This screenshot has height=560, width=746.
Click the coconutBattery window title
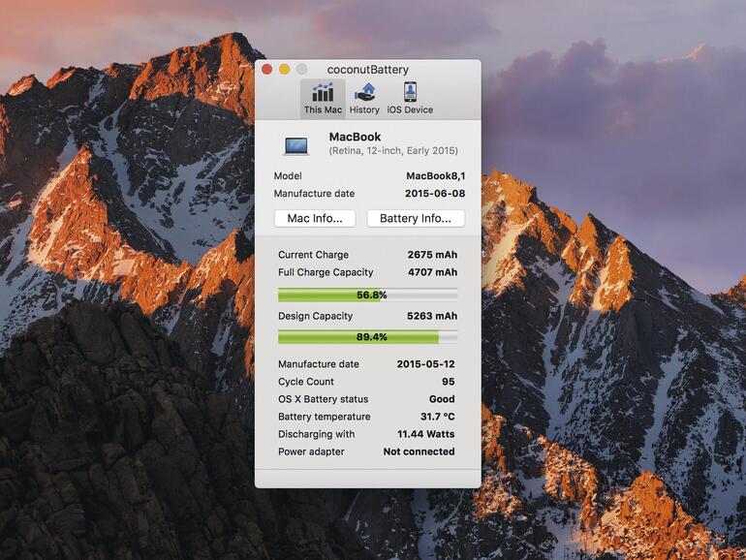pos(368,70)
